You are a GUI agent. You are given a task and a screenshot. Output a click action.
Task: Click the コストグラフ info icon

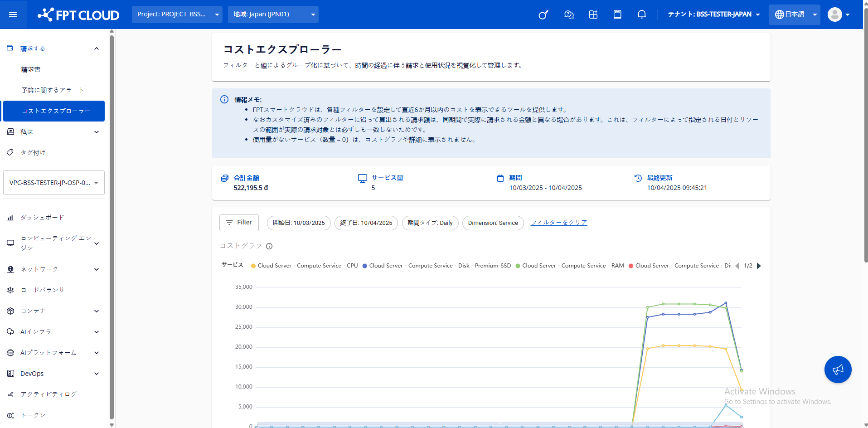[x=269, y=246]
